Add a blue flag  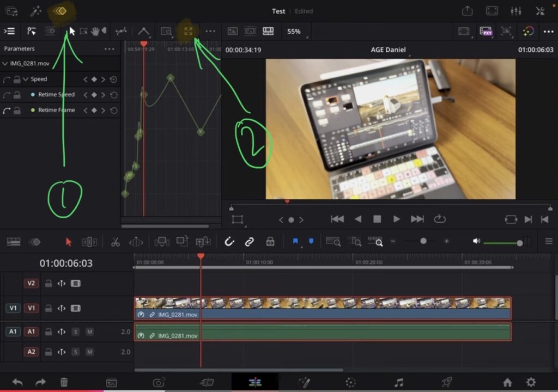coord(295,242)
